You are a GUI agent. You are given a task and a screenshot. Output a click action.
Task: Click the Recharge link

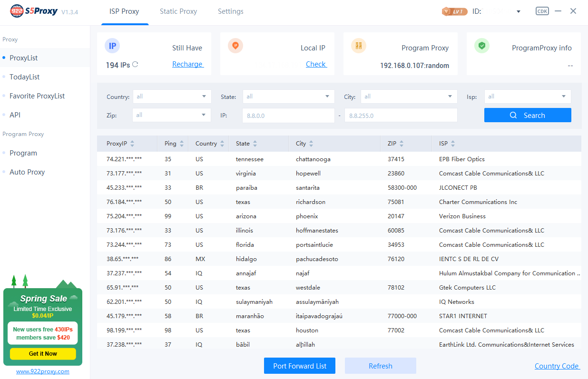pyautogui.click(x=187, y=64)
